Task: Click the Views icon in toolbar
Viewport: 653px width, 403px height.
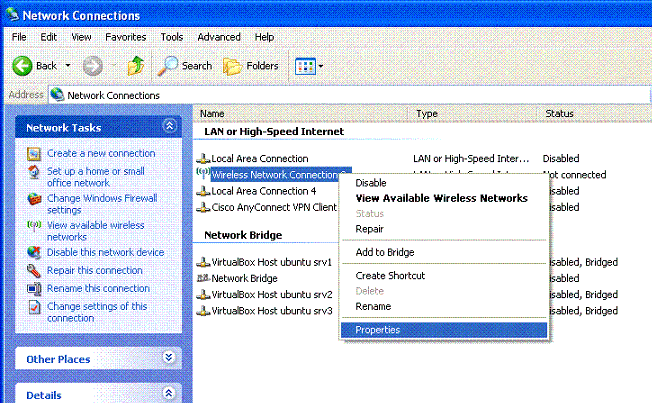Action: [305, 66]
